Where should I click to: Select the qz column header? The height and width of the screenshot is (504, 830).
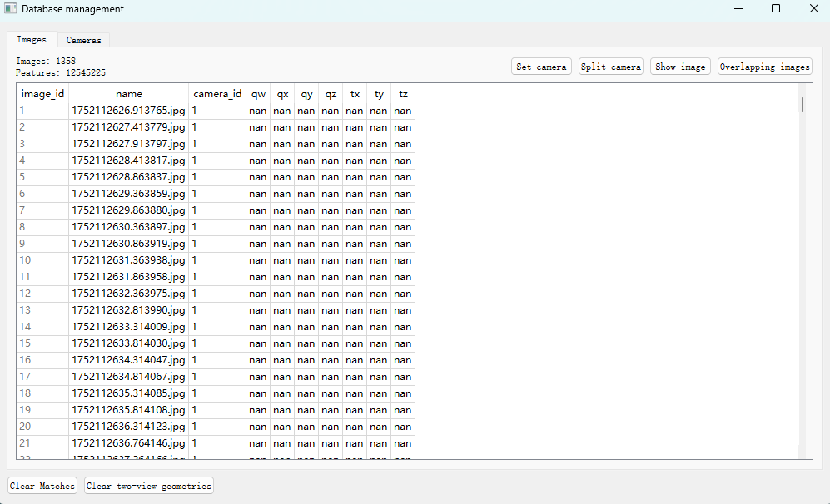point(331,94)
